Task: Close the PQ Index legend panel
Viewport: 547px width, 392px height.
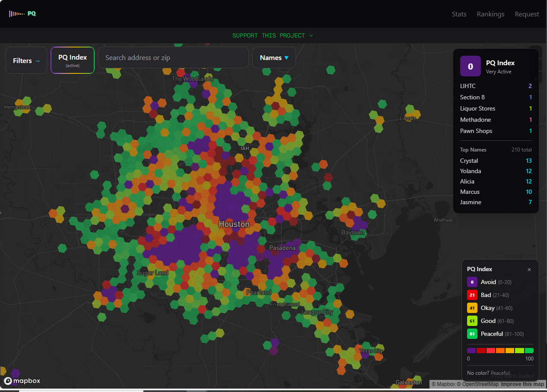Action: coord(529,269)
